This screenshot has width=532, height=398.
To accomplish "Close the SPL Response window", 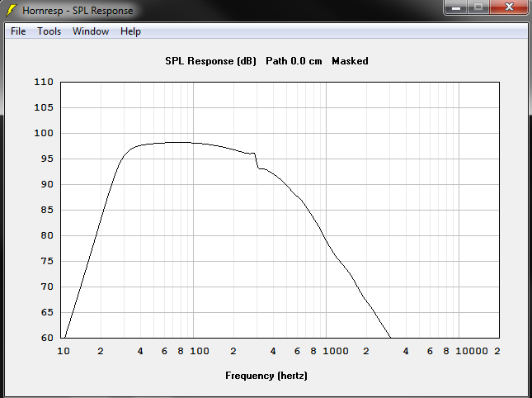I will coord(509,7).
